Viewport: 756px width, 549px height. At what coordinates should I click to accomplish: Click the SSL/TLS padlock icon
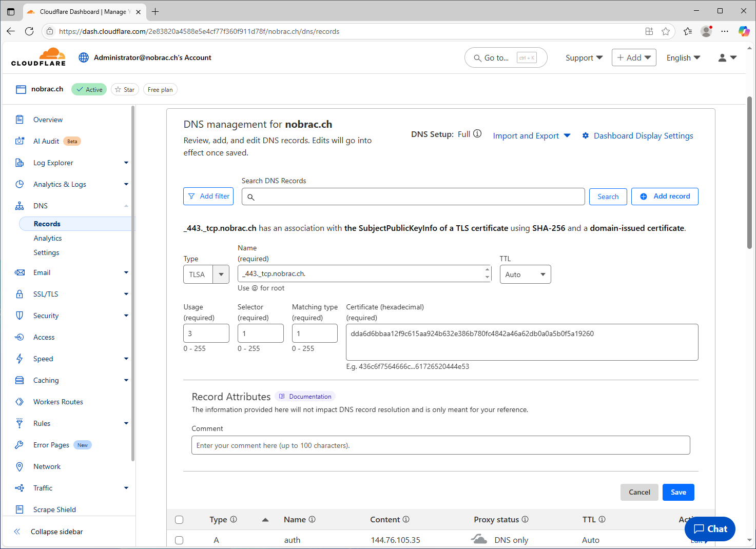(x=20, y=294)
